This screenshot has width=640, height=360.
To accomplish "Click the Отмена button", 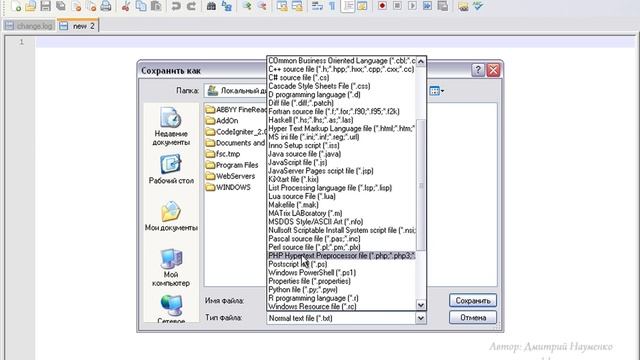I will (x=473, y=318).
